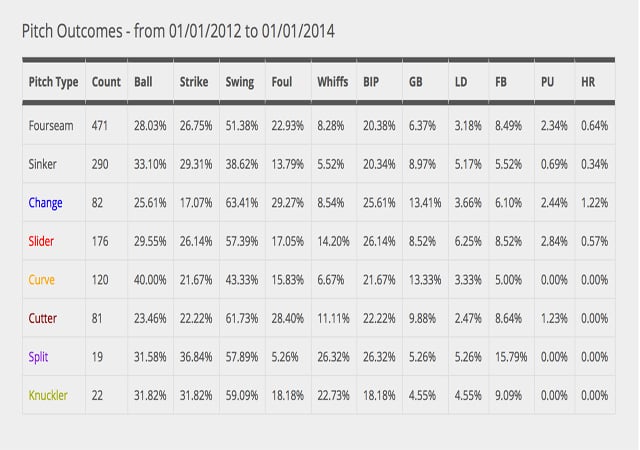Click the Strike column header
This screenshot has height=450, width=640.
coord(193,82)
